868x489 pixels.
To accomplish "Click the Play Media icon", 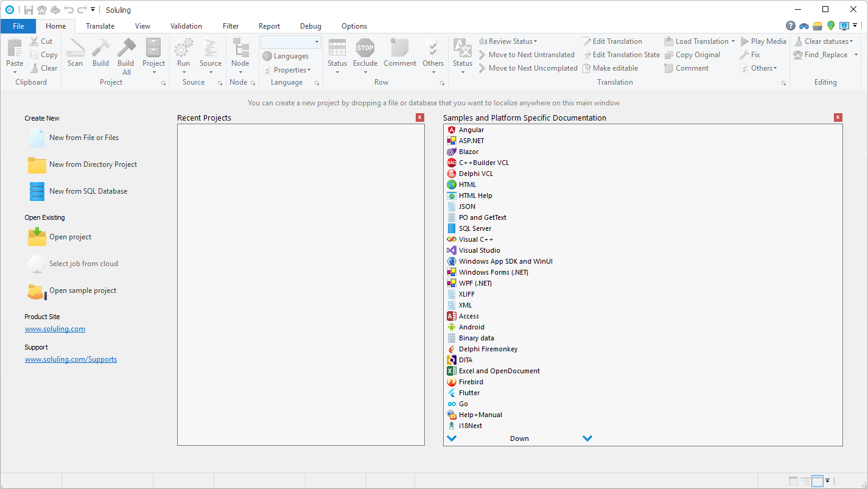I will click(x=744, y=41).
